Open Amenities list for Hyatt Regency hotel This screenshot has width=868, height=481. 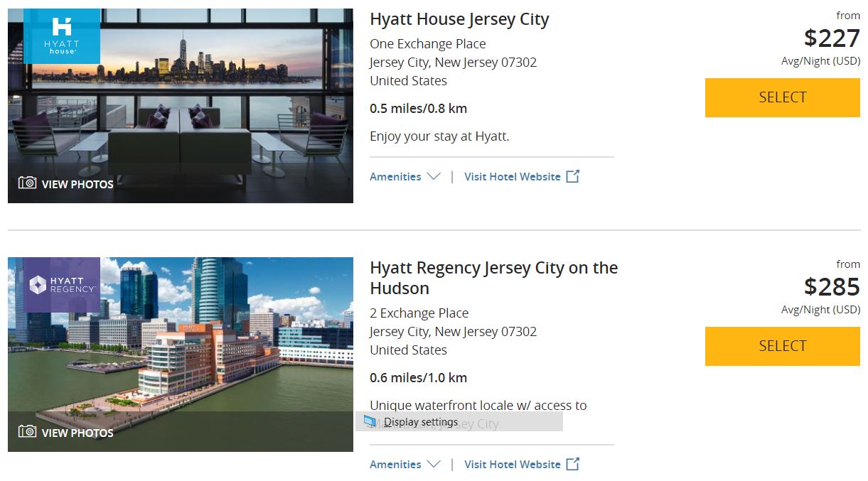[x=405, y=465]
